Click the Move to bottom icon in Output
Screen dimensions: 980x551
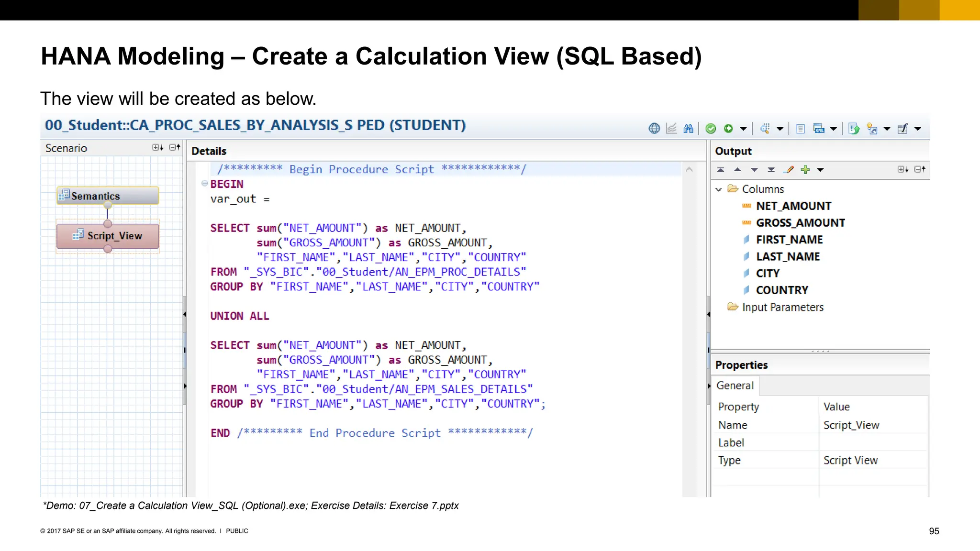click(771, 170)
